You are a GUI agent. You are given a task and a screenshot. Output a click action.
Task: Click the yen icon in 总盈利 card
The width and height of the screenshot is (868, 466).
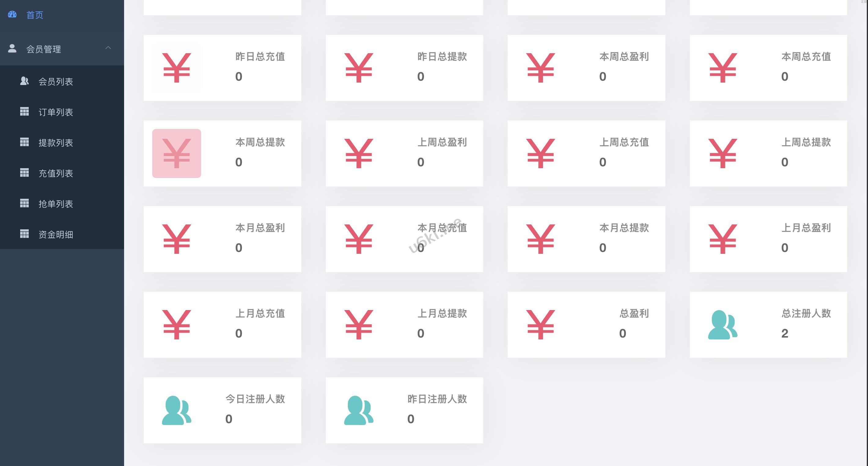click(540, 325)
